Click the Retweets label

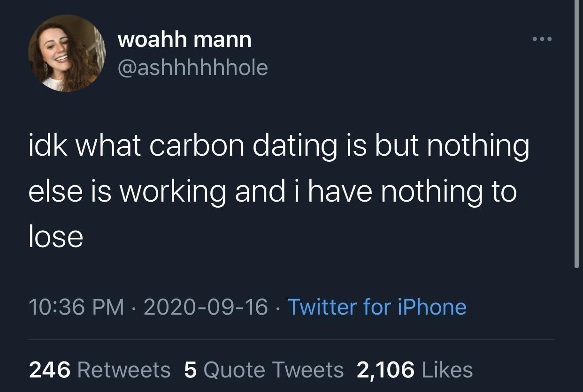click(123, 369)
